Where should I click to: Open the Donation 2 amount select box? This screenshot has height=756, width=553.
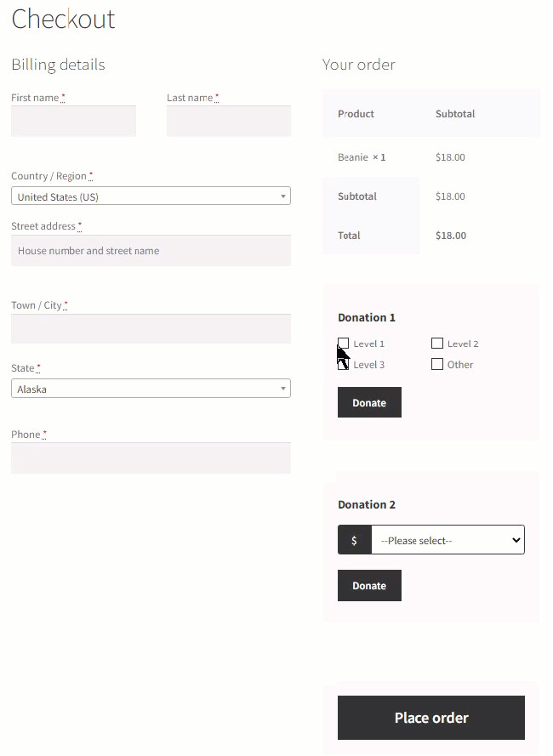(448, 541)
